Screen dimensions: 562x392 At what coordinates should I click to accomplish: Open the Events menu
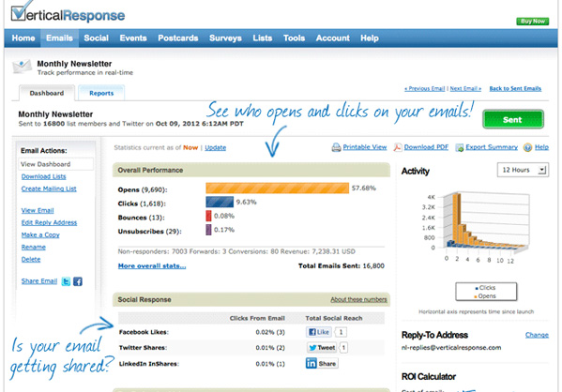(x=133, y=38)
